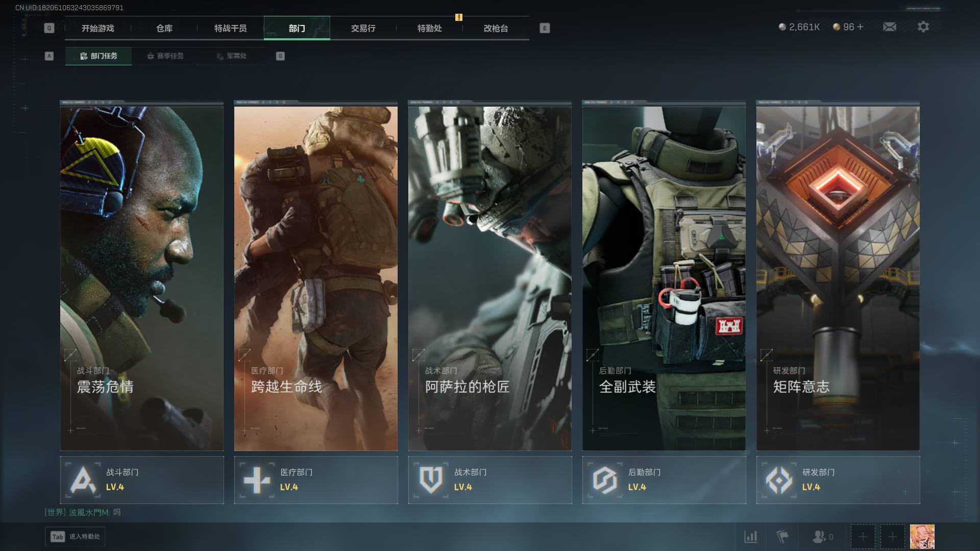The image size is (980, 551).
Task: Go to the 特勤处 tab
Action: [429, 29]
